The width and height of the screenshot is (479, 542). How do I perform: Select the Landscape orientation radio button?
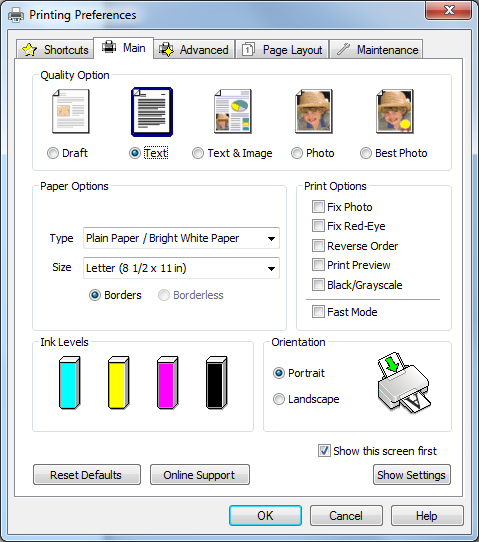[x=279, y=399]
